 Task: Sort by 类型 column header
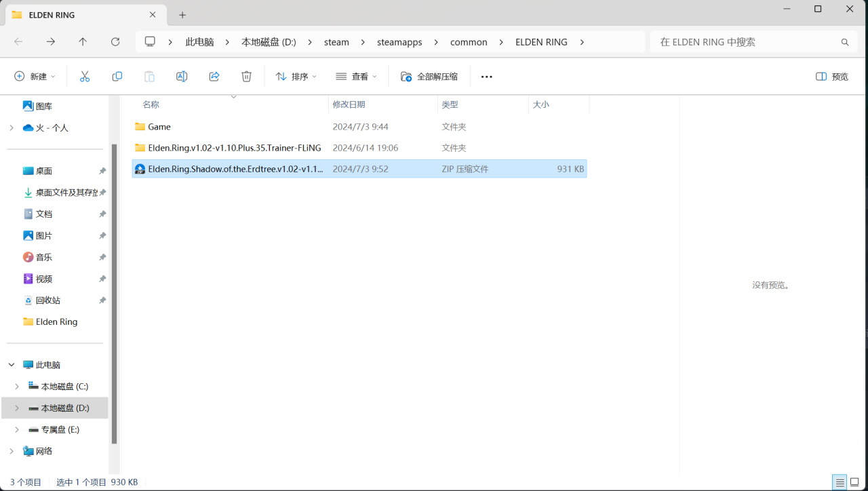pyautogui.click(x=450, y=104)
